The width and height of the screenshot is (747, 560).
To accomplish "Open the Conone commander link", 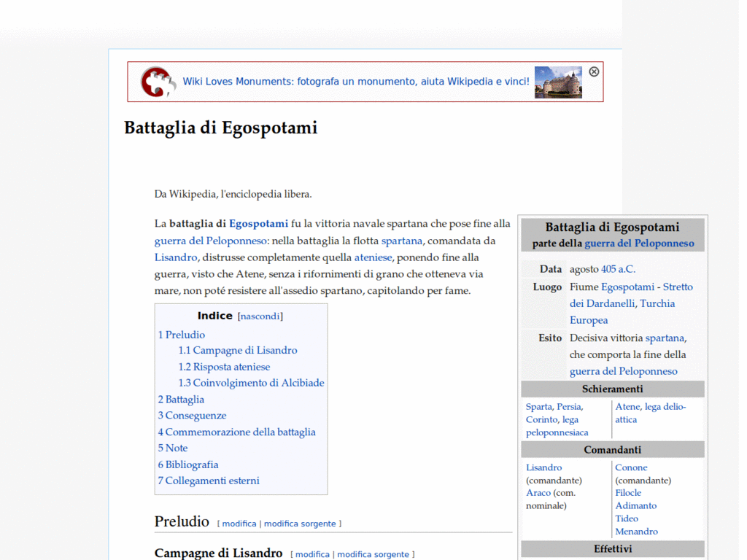I will point(631,467).
